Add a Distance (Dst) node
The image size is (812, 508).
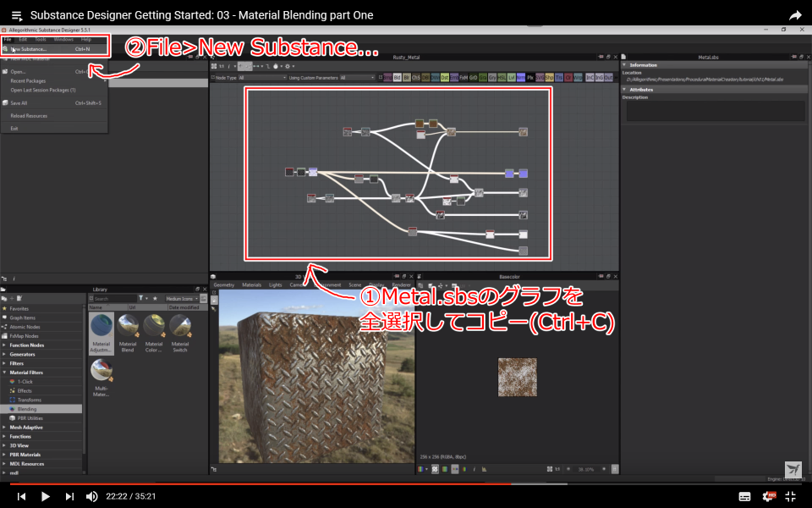pyautogui.click(x=444, y=78)
